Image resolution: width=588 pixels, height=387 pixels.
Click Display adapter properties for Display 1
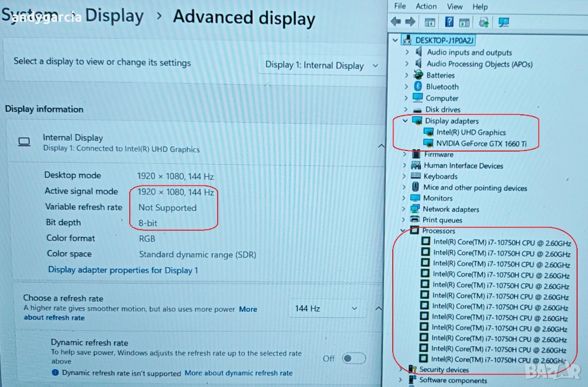pos(123,270)
